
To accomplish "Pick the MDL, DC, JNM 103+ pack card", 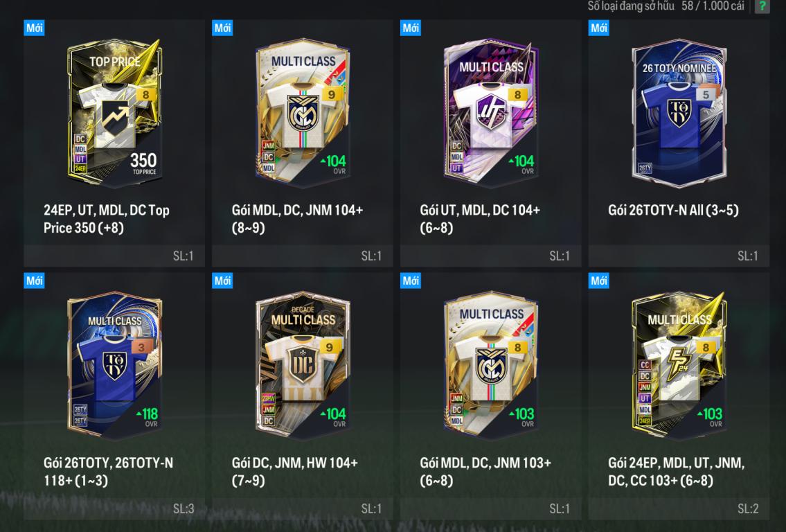I will [491, 366].
